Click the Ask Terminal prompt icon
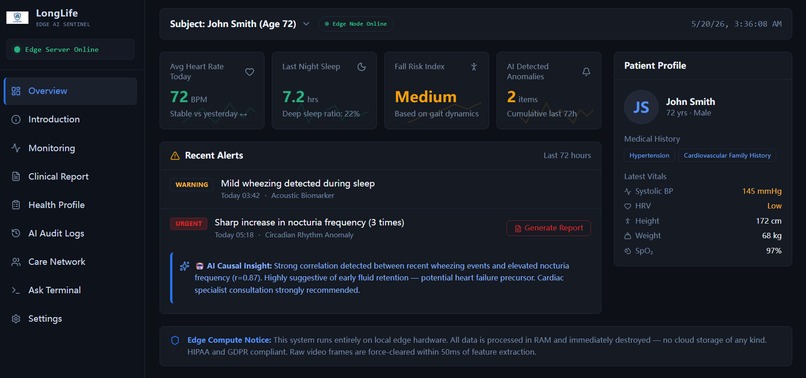Screen dimensions: 806x378 [16, 290]
